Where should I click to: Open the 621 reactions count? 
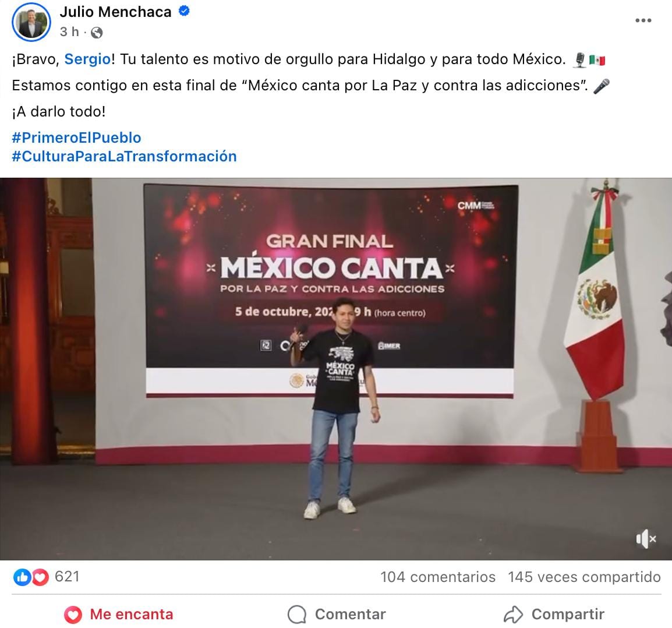tap(68, 577)
